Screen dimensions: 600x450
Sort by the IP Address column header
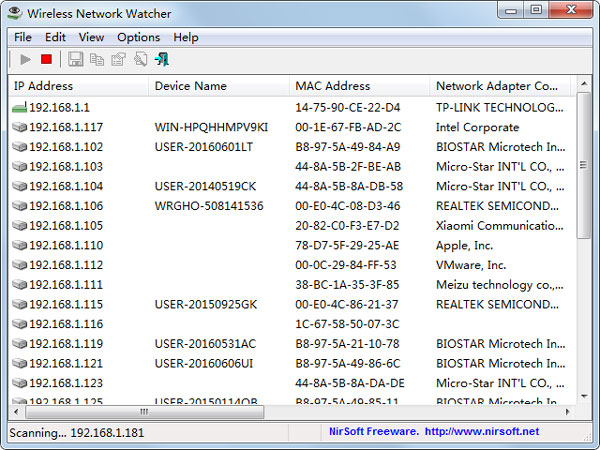(78, 86)
